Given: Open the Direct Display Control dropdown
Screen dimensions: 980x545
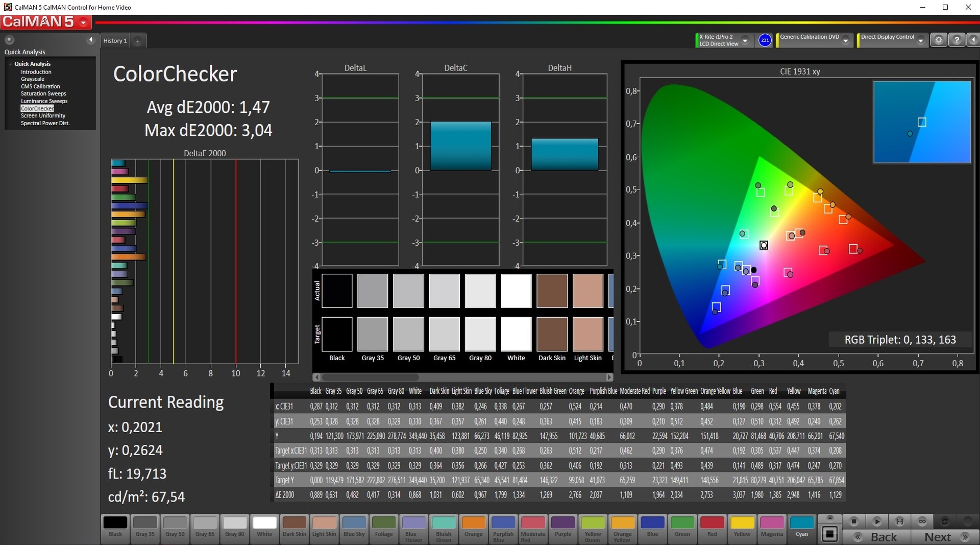Looking at the screenshot, I should tap(920, 41).
